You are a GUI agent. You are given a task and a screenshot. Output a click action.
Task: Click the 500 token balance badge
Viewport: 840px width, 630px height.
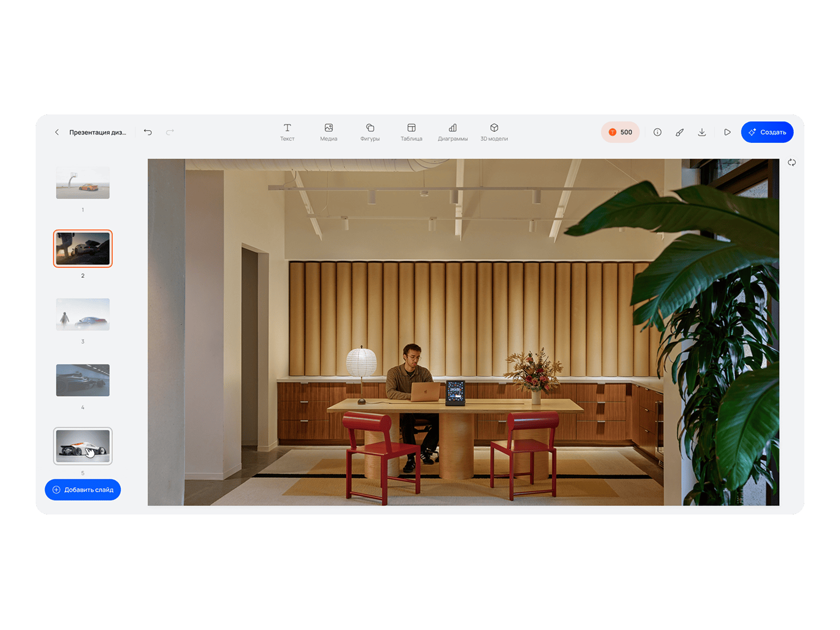coord(620,132)
